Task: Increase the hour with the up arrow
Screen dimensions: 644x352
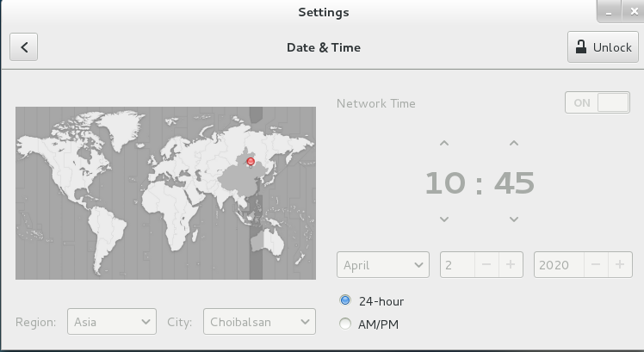Action: (x=444, y=144)
